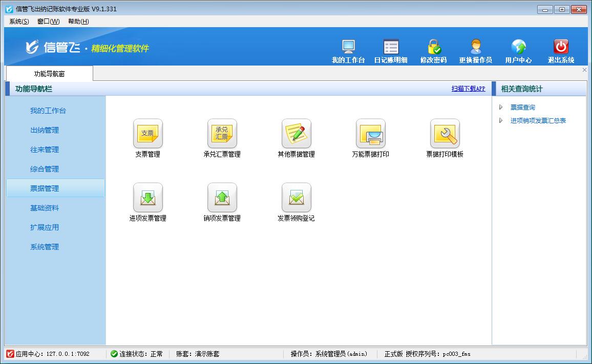Click the 扫描下载APP link
592x364 pixels.
tap(468, 89)
